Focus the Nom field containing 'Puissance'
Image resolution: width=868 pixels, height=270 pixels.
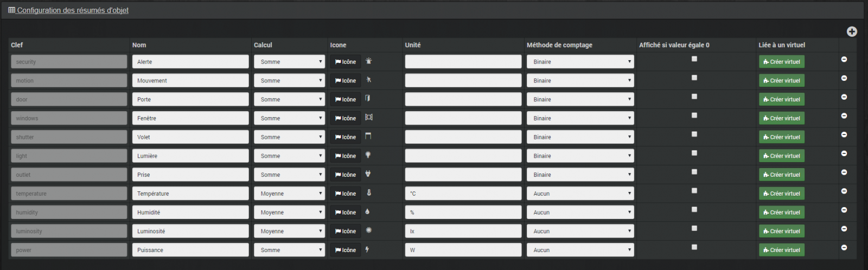pyautogui.click(x=190, y=250)
